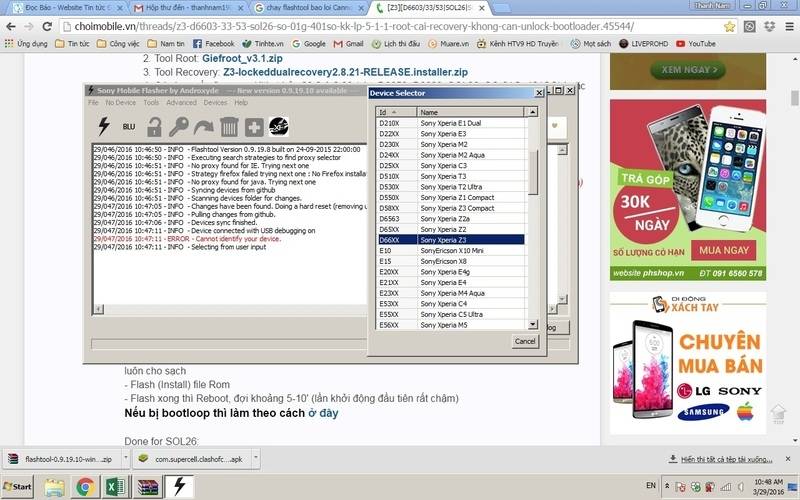The height and width of the screenshot is (500, 800).
Task: Open Excel from the taskbar
Action: point(115,487)
